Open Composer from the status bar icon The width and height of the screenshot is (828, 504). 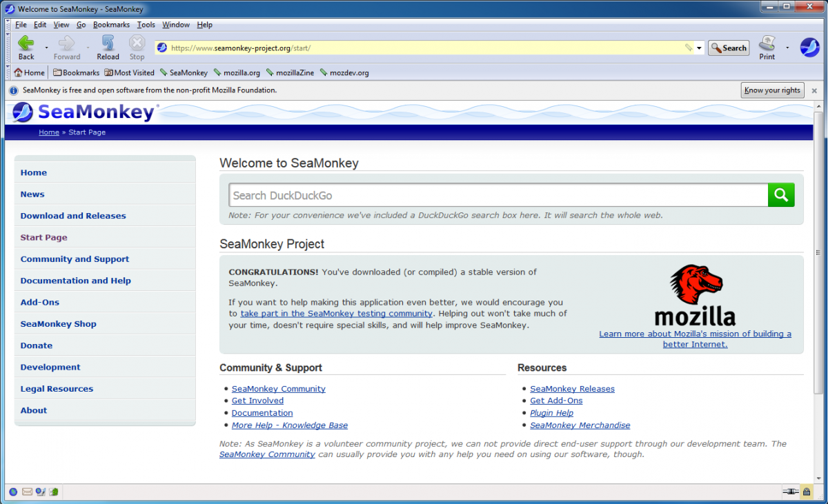point(41,492)
